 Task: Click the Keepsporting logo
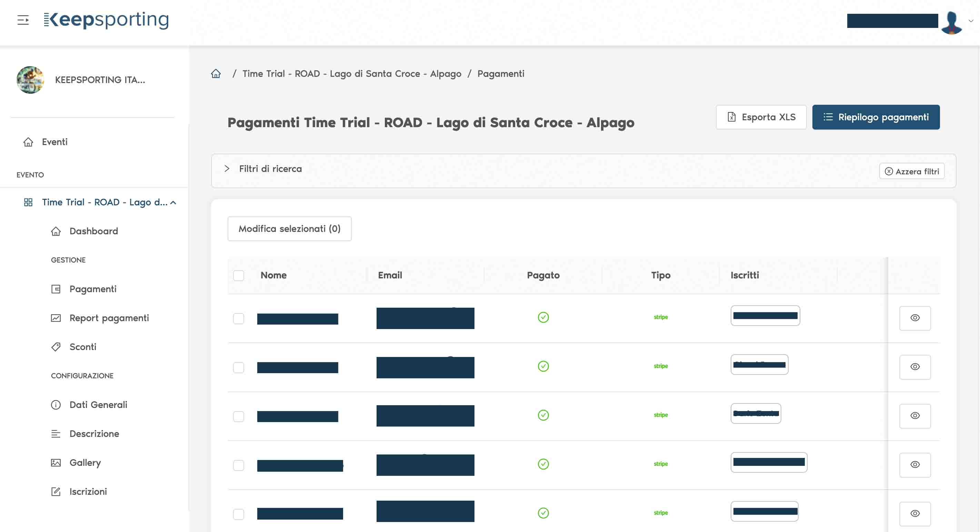tap(107, 20)
